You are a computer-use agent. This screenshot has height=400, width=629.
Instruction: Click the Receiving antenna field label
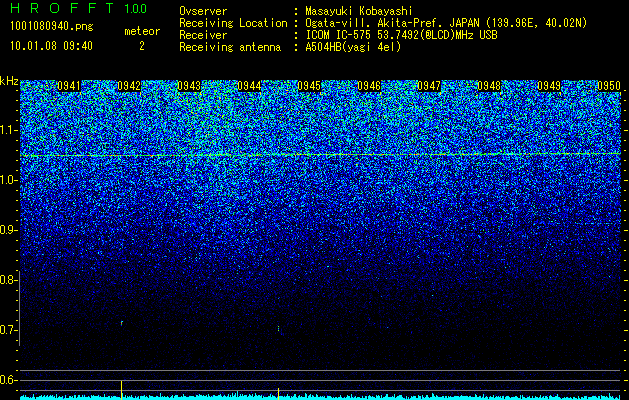tap(230, 47)
